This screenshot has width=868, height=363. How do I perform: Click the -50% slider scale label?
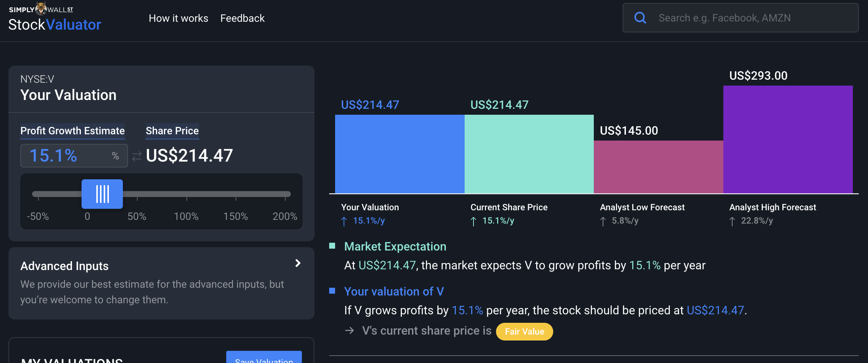pyautogui.click(x=38, y=216)
